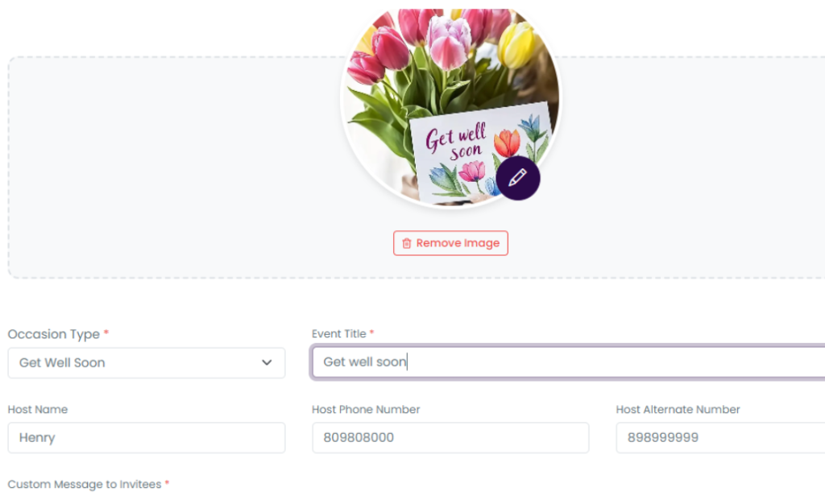Open the Occasion Type dropdown
The image size is (825, 504).
point(146,363)
